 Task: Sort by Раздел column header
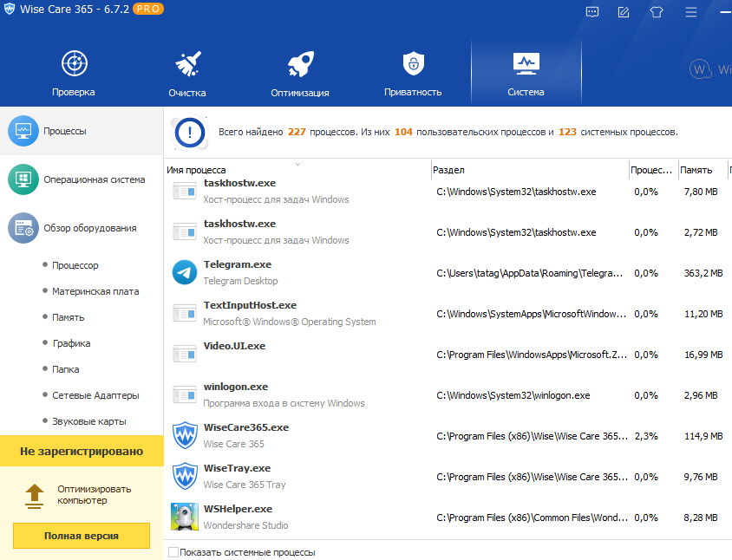(x=448, y=170)
